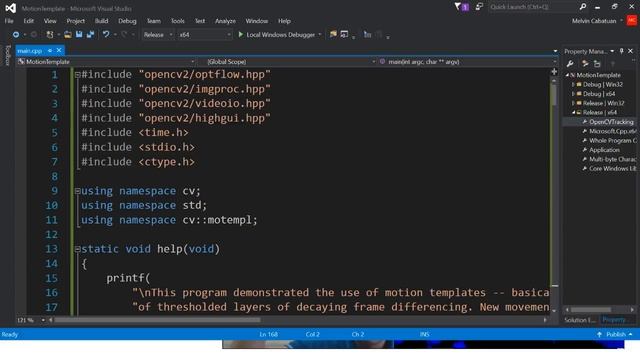
Task: Expand Release | Win32 tree node
Action: 573,103
